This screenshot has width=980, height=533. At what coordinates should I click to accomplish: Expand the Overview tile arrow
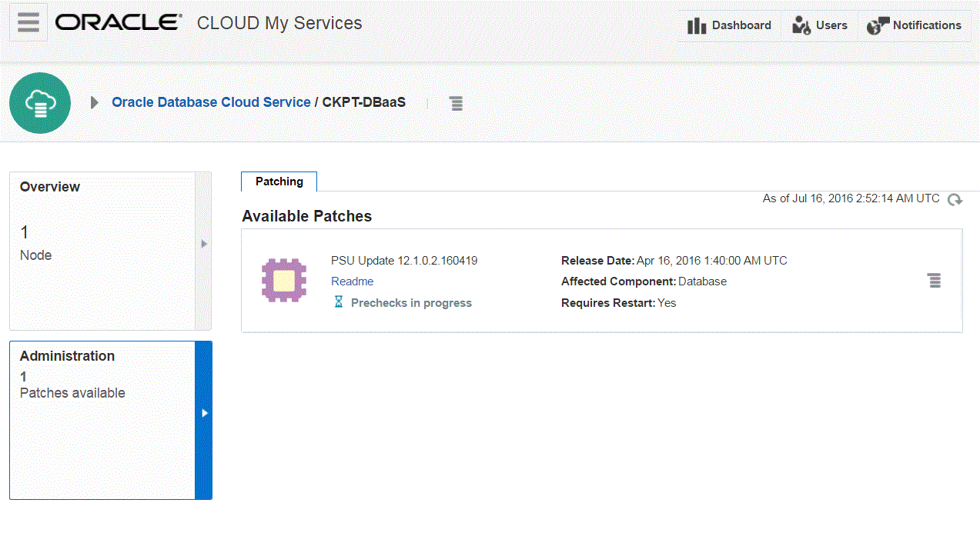(x=203, y=244)
